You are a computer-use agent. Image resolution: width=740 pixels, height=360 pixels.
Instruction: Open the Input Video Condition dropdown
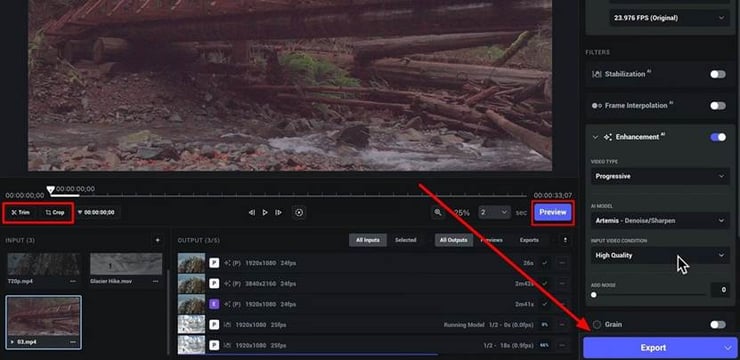[660, 255]
